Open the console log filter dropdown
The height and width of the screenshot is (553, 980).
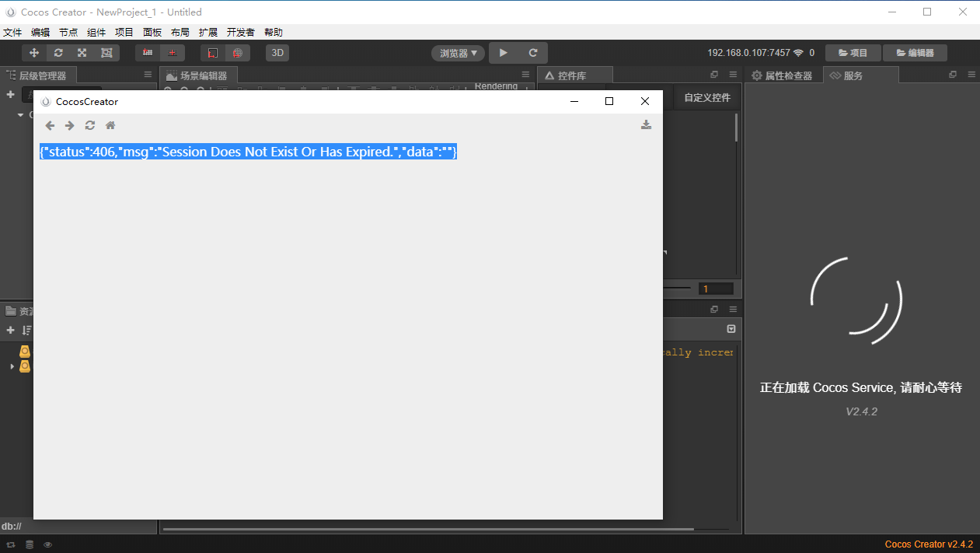click(731, 329)
